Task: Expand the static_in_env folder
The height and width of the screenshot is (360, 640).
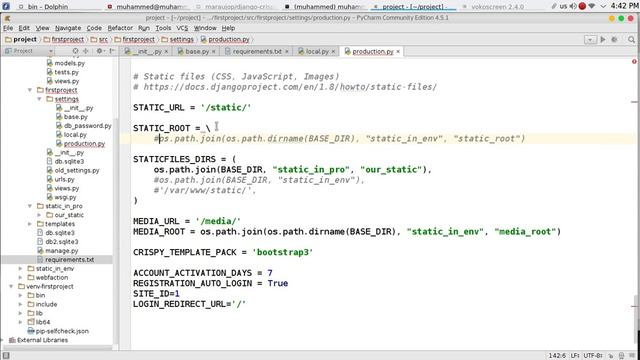Action: click(x=20, y=269)
